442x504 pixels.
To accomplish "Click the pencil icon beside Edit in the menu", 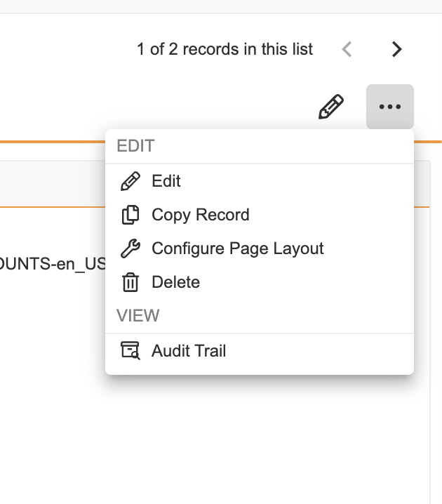I will point(130,181).
